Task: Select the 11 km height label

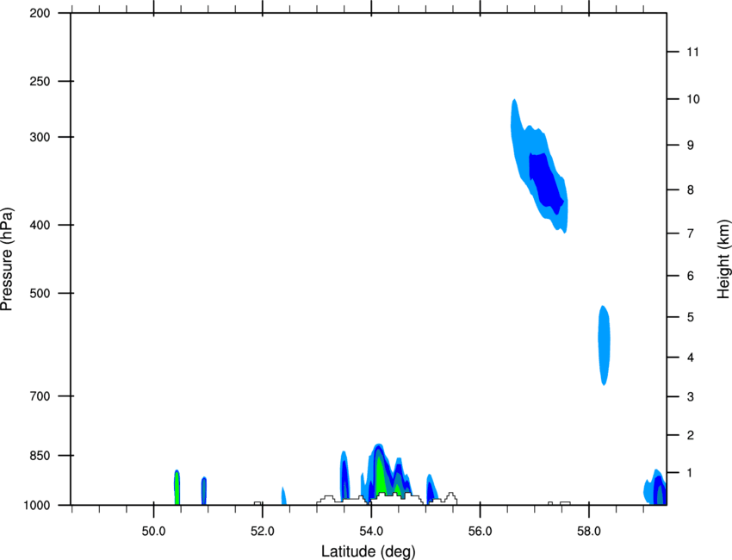Action: 692,52
